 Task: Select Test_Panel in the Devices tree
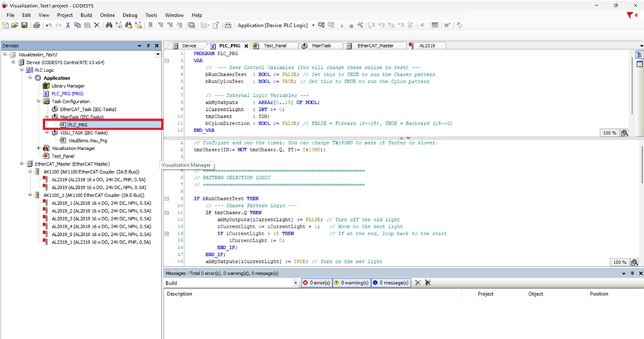coord(63,156)
